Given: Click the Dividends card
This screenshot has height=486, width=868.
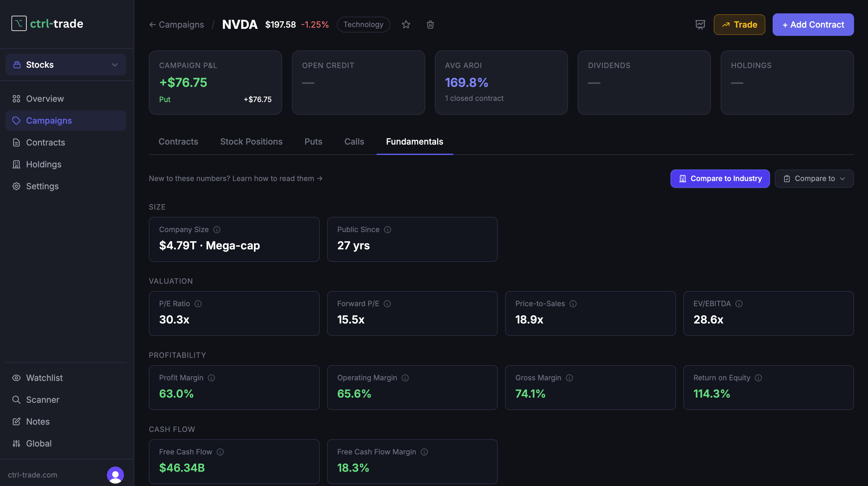Looking at the screenshot, I should tap(644, 83).
